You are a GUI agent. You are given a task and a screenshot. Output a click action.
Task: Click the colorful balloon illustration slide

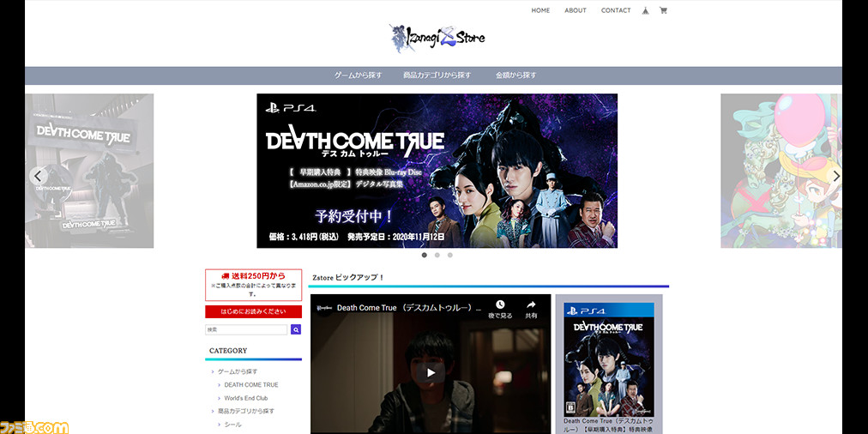[781, 171]
